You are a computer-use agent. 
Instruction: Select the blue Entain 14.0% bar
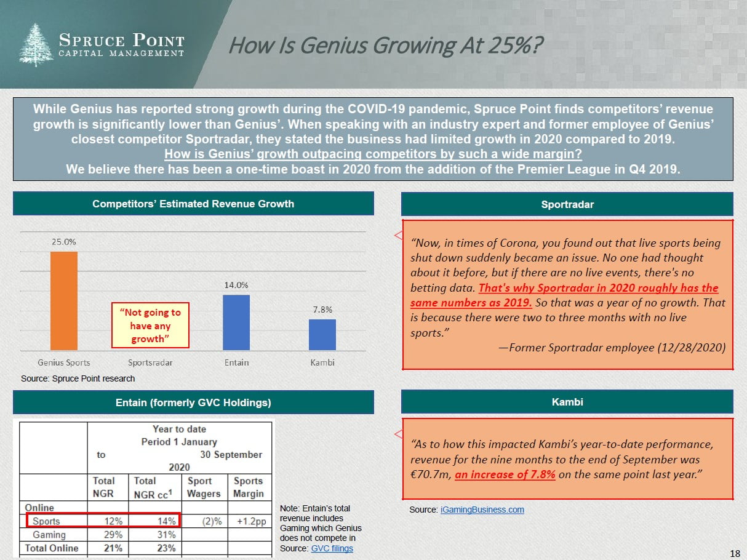236,322
